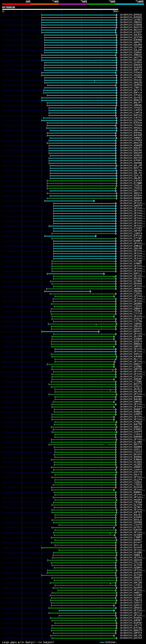Select hit label UniRef100_Q5KIR0

tap(131, 327)
